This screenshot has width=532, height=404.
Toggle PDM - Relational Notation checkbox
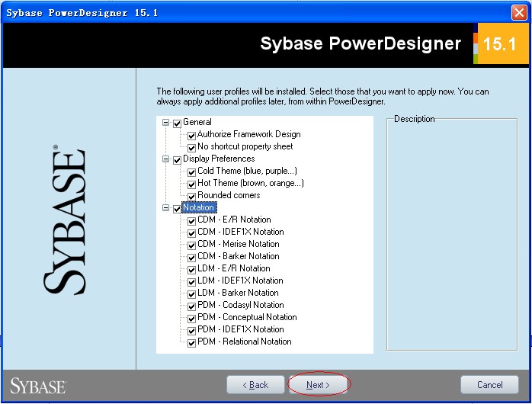(x=192, y=342)
